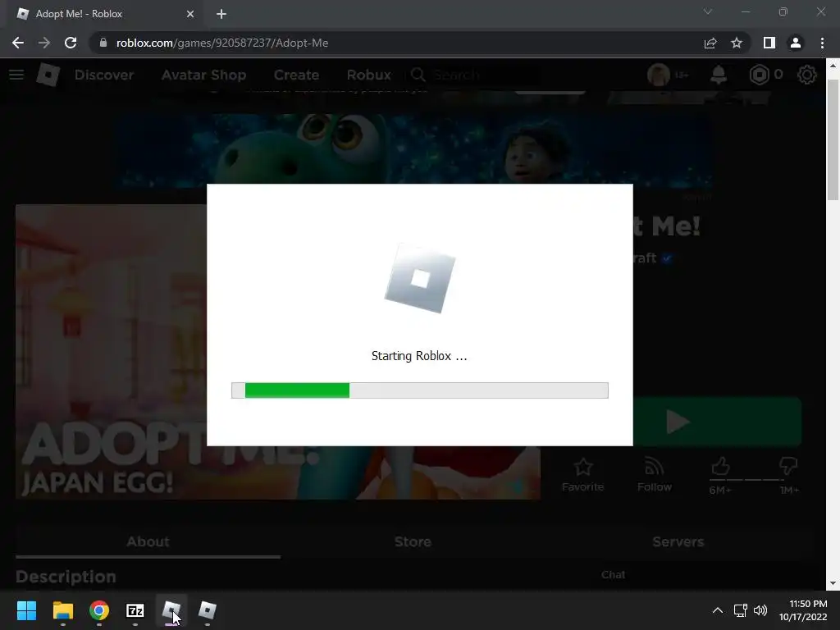Open File Explorer from taskbar
Screen dimensions: 840x630
[x=62, y=610]
